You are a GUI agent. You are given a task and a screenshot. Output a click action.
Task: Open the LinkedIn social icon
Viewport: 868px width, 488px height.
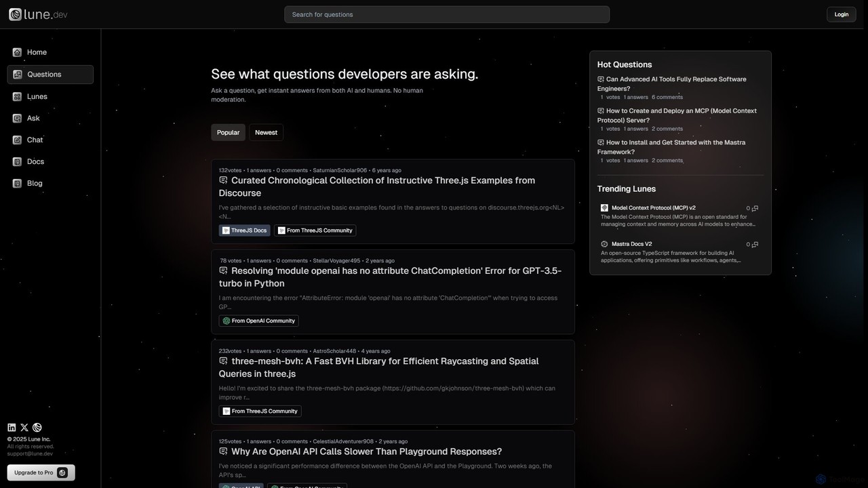[12, 427]
